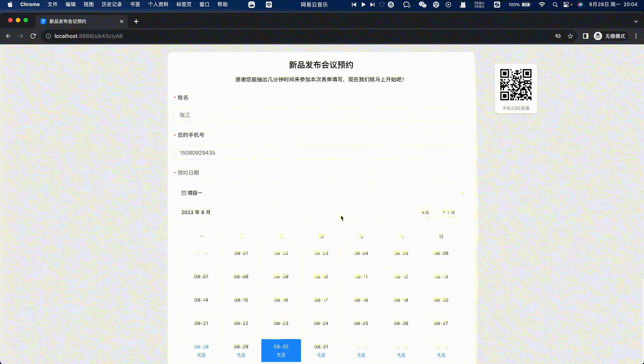This screenshot has width=644, height=364.
Task: Open the 无痕模式 incognito profile button
Action: tap(609, 36)
